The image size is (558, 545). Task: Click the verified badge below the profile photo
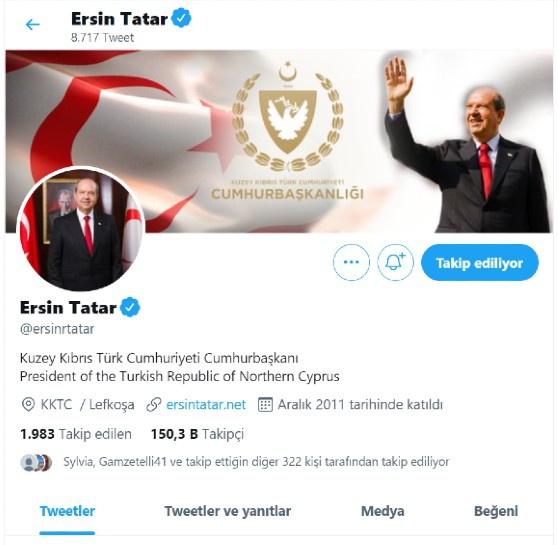[x=130, y=307]
